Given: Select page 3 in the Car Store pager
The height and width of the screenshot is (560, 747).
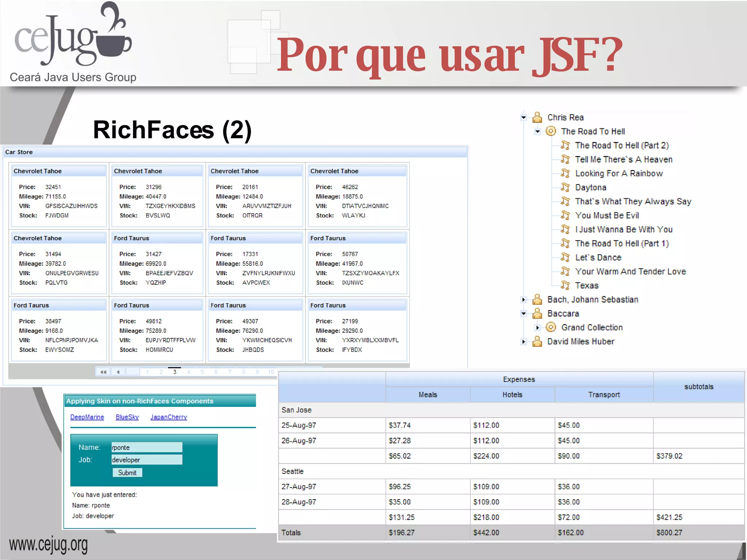Looking at the screenshot, I should click(x=175, y=372).
